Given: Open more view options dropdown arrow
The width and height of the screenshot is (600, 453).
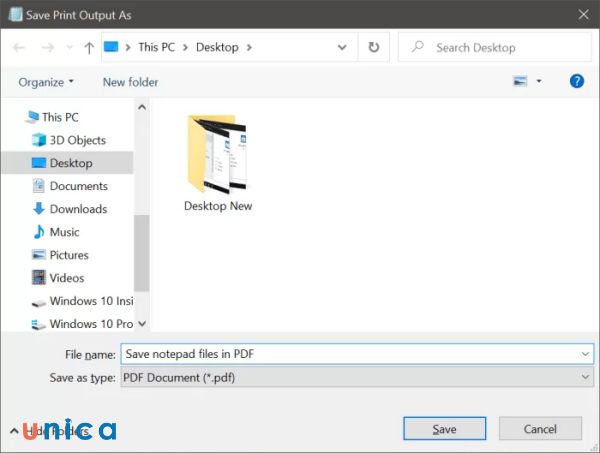Looking at the screenshot, I should pos(539,81).
